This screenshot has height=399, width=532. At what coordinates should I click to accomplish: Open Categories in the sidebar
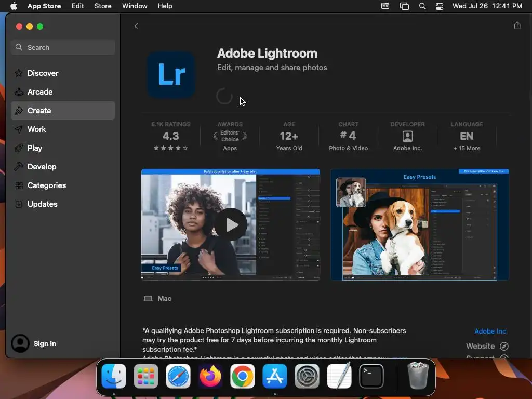click(x=63, y=185)
